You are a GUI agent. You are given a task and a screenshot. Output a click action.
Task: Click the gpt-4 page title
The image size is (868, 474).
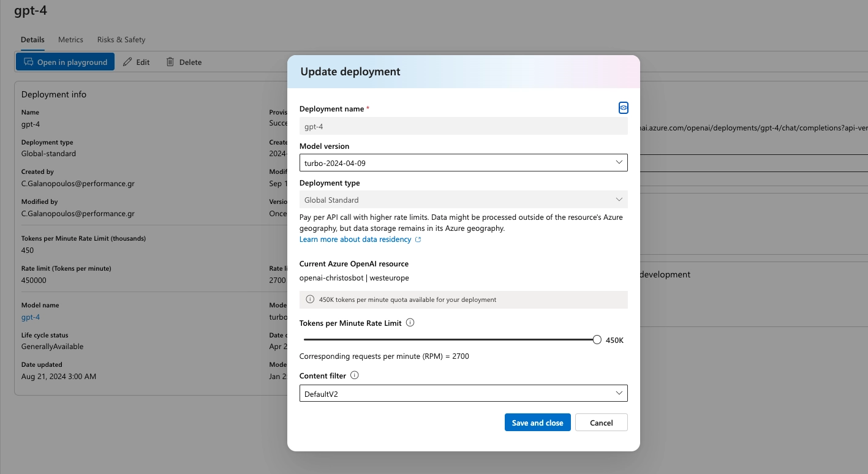pos(31,10)
